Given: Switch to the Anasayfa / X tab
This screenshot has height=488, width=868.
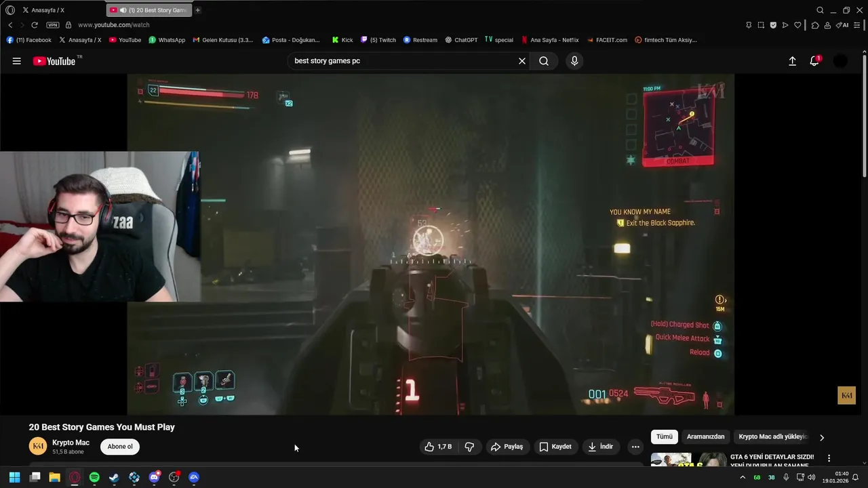Looking at the screenshot, I should 61,10.
